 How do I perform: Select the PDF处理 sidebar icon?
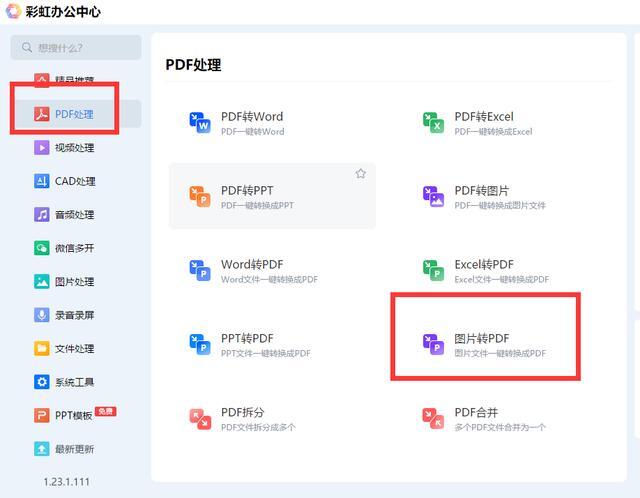(42, 114)
